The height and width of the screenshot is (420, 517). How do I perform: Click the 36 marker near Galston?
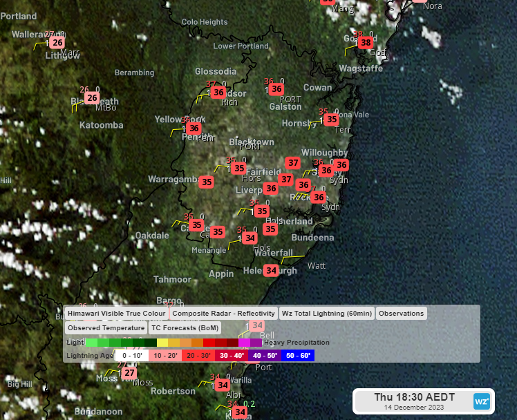tap(276, 89)
